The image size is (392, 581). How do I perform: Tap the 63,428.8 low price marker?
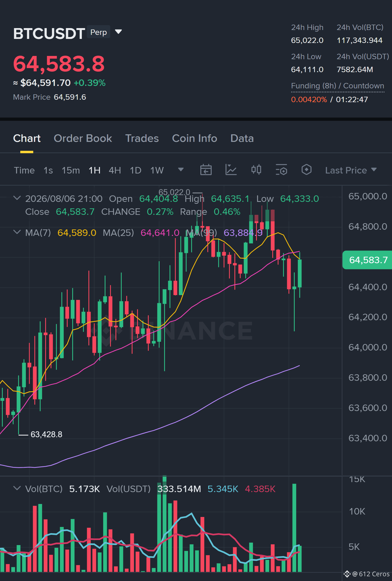(x=46, y=434)
